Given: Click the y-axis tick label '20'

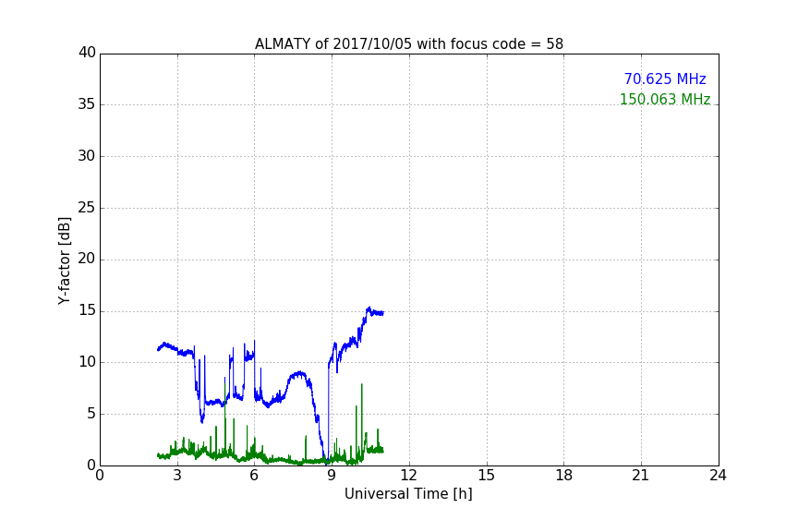Looking at the screenshot, I should [x=87, y=259].
